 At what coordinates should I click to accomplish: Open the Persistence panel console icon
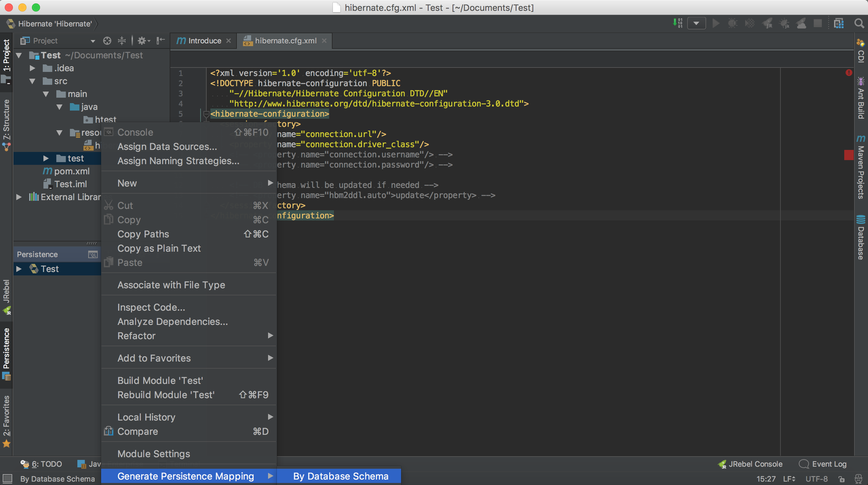coord(93,254)
